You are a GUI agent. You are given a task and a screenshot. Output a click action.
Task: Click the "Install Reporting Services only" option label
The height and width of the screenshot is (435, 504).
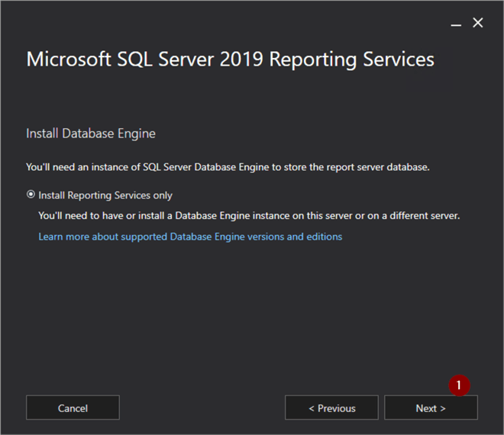click(105, 195)
